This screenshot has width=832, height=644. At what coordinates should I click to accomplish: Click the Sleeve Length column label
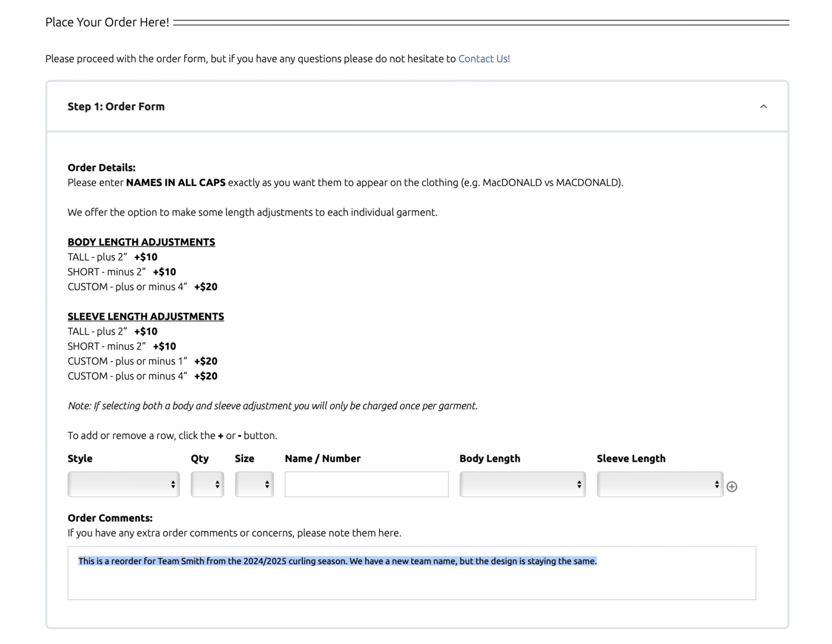pos(631,459)
